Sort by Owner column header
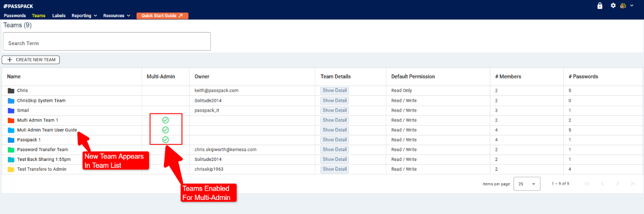Viewport: 644px width, 214px height. (x=202, y=76)
